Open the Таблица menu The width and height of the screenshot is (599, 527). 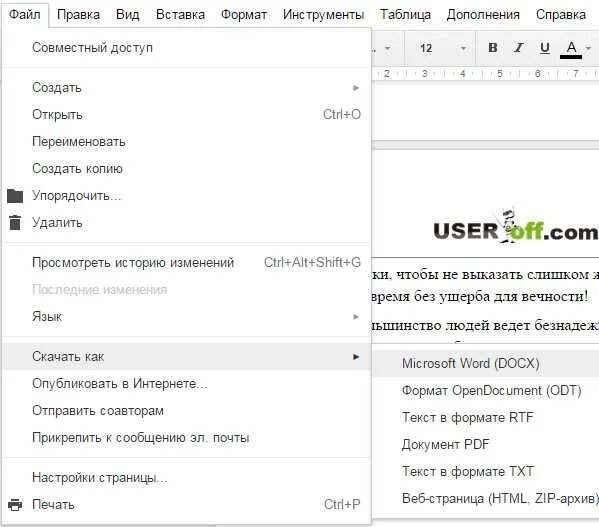pos(405,15)
